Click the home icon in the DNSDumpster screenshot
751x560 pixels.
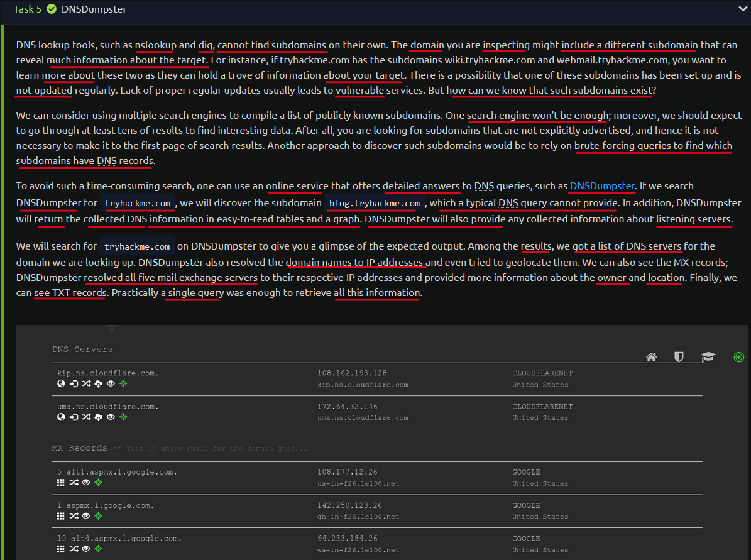tap(651, 357)
